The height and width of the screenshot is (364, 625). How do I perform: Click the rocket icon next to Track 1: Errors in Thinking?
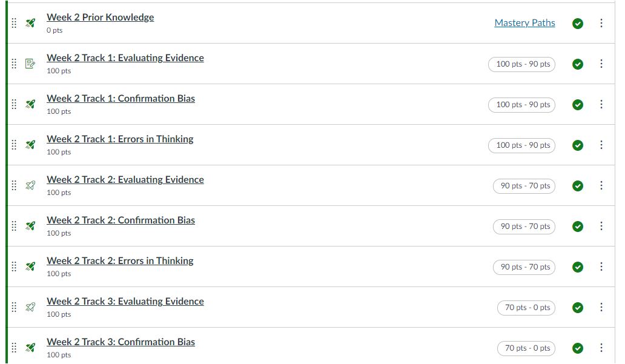(x=30, y=144)
